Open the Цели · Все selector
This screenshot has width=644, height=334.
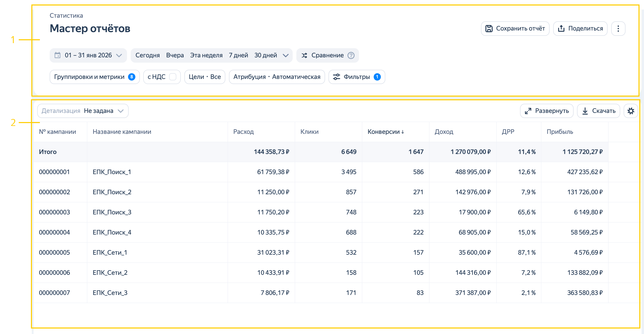(x=205, y=77)
